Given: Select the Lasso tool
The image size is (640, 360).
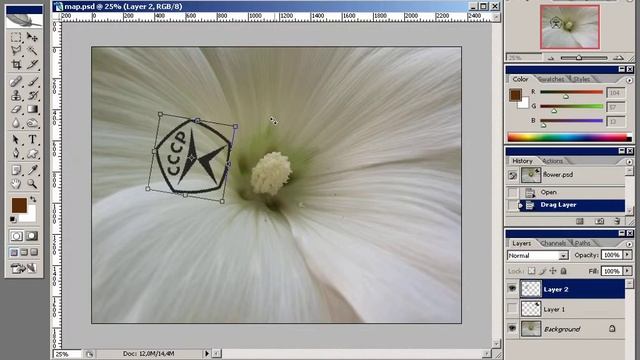Looking at the screenshot, I should click(x=16, y=51).
